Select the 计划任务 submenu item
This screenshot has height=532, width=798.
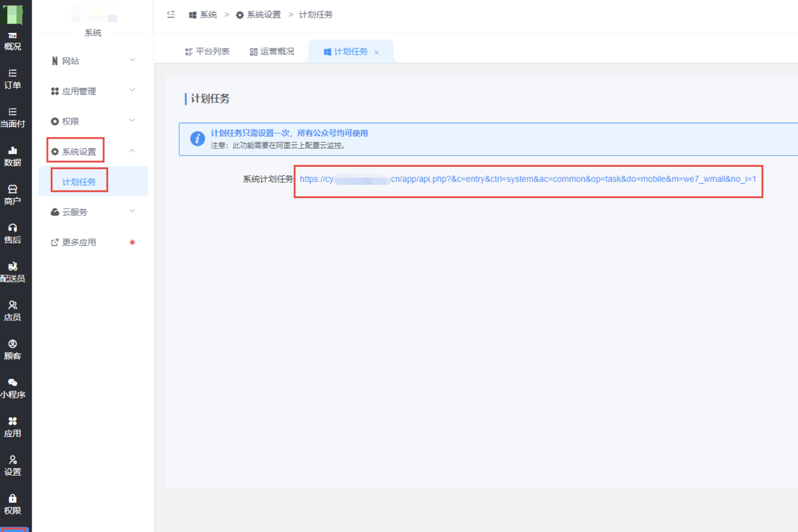click(x=93, y=181)
